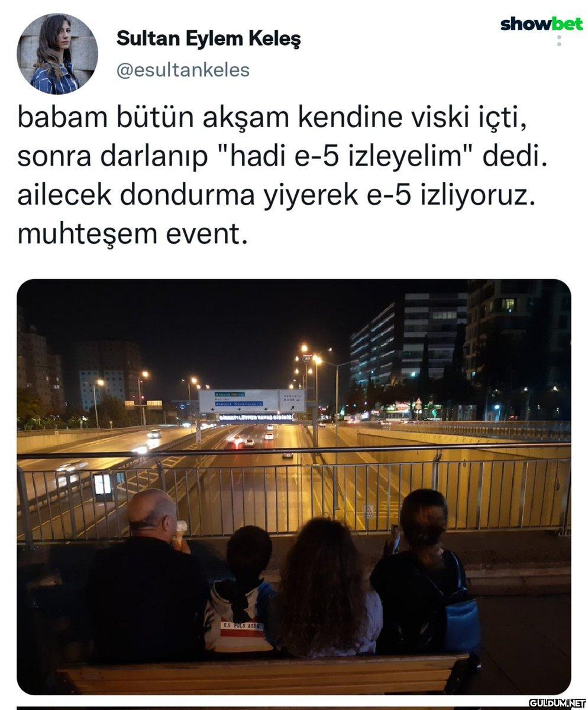588x710 pixels.
Task: Open the tweet's attached night photo
Action: click(x=294, y=486)
